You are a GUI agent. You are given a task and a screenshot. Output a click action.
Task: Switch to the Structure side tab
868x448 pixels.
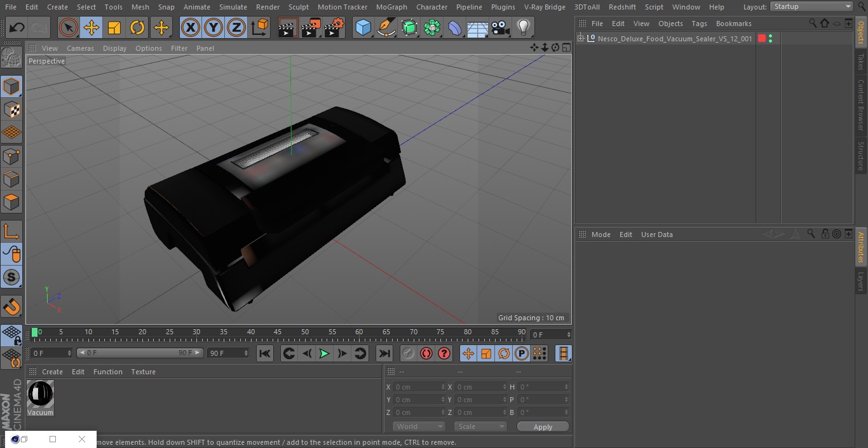pyautogui.click(x=861, y=156)
